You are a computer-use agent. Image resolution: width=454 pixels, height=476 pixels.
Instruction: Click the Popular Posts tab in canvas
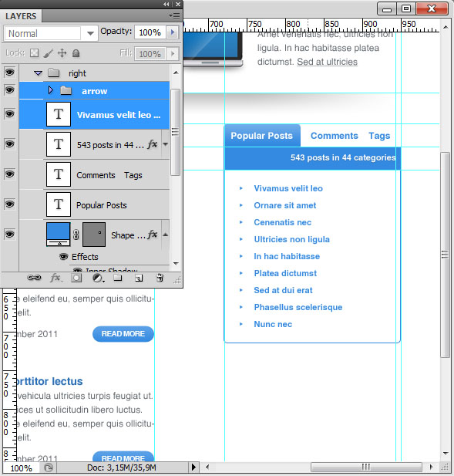(262, 136)
